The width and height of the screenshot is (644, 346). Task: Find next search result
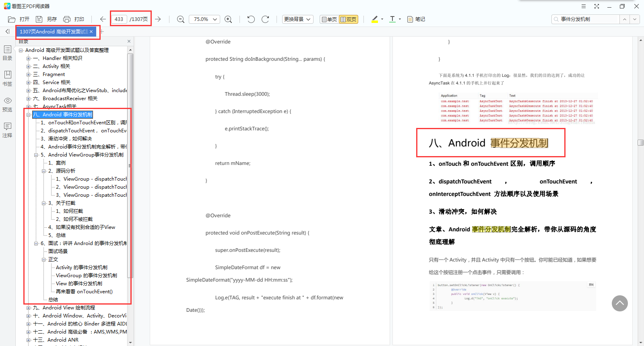(x=635, y=19)
